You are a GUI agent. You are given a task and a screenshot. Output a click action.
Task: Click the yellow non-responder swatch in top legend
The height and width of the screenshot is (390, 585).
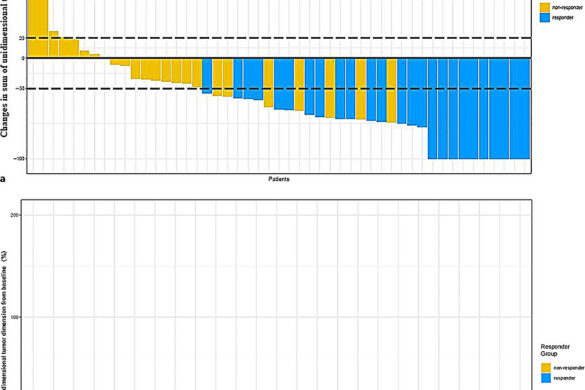[545, 7]
